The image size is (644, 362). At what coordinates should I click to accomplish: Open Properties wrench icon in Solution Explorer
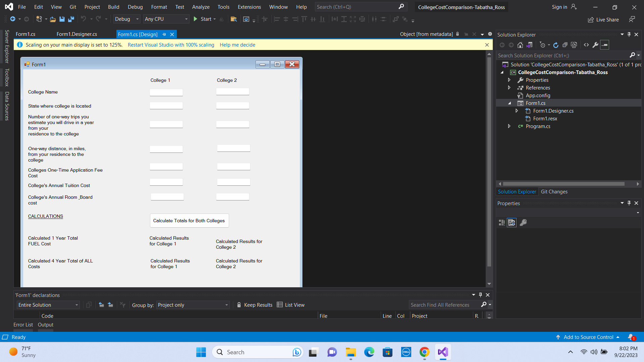[x=595, y=45]
